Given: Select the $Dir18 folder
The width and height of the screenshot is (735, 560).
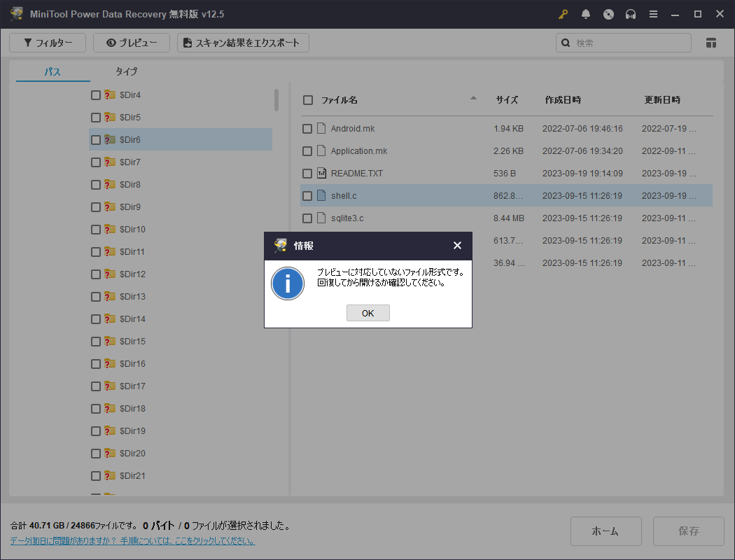Looking at the screenshot, I should pos(133,409).
